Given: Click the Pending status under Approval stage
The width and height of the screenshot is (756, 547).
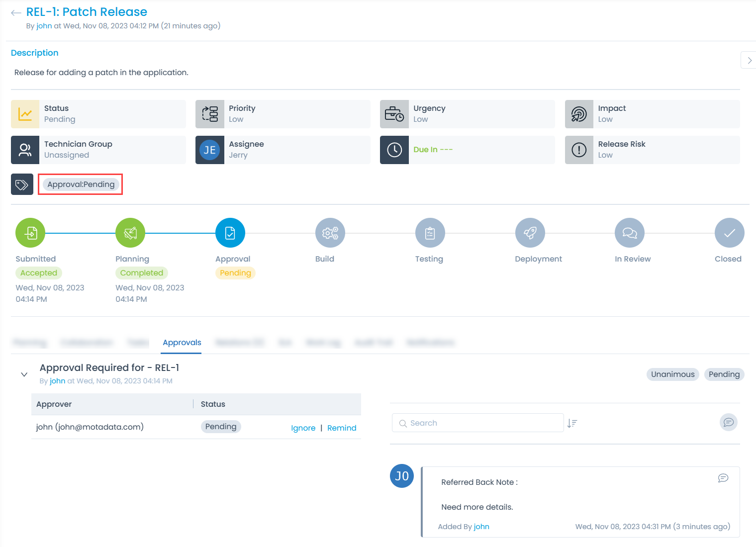Looking at the screenshot, I should click(x=235, y=273).
